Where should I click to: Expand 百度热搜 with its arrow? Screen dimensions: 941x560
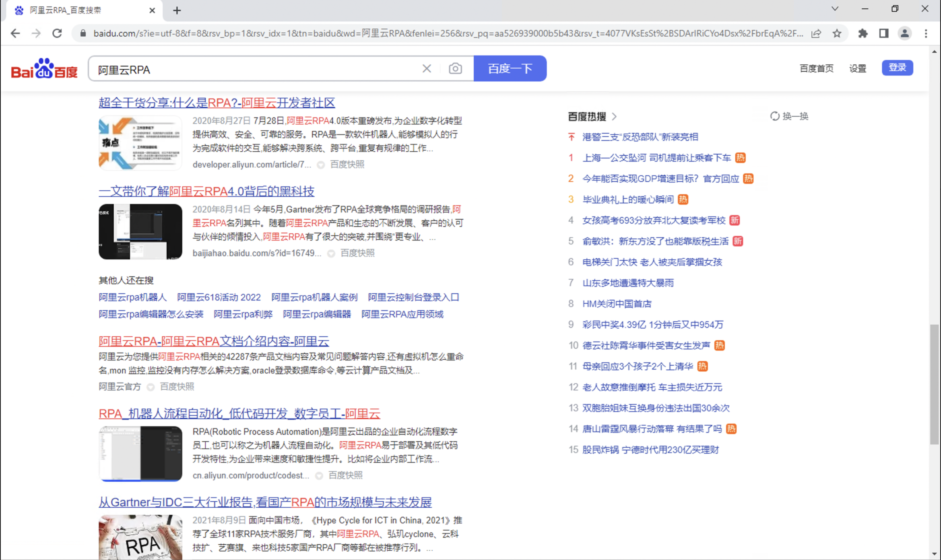click(614, 117)
